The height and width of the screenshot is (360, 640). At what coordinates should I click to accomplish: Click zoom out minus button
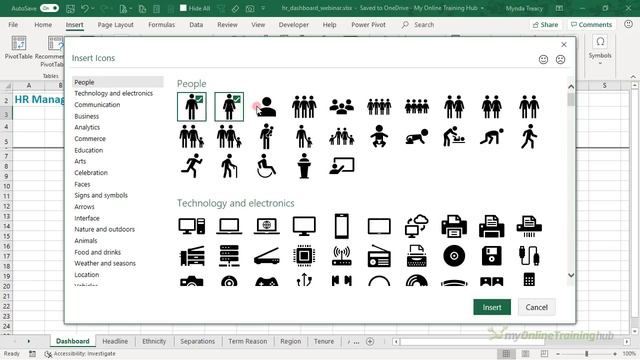(558, 353)
